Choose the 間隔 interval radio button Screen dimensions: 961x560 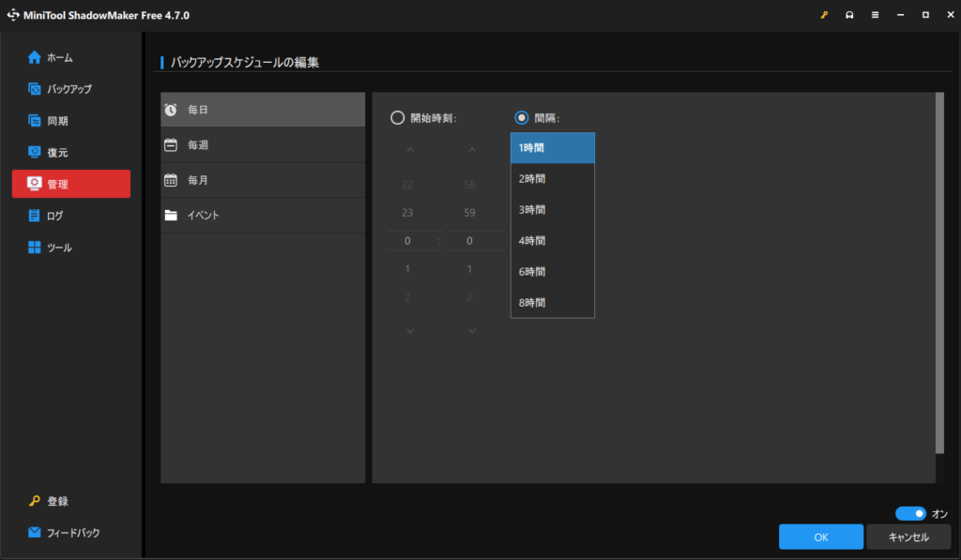[x=522, y=117]
